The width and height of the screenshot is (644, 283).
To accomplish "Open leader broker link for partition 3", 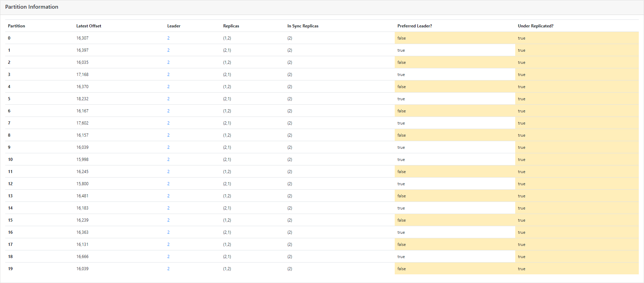I will point(168,75).
